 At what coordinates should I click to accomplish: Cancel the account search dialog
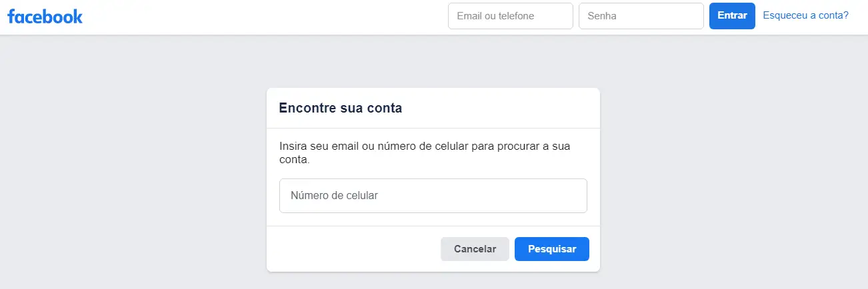[x=475, y=249]
